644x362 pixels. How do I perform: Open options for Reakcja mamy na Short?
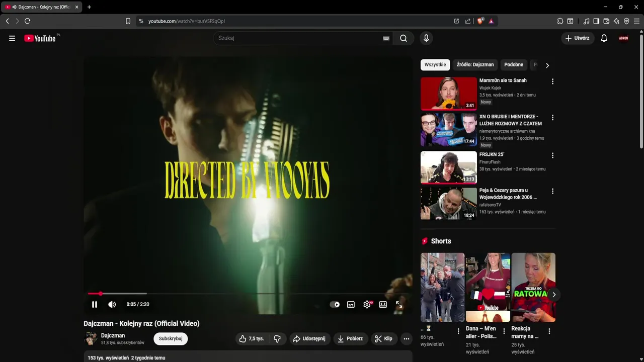pos(549,331)
